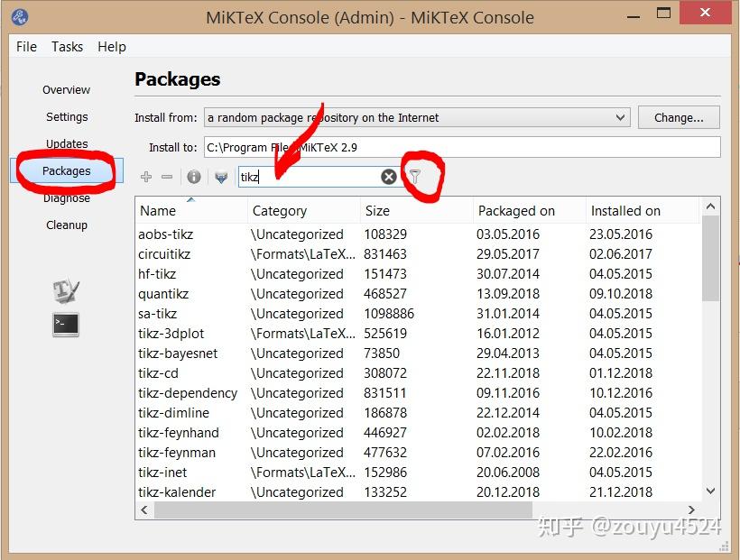Sort by the Category column header
Screen dimensions: 740x560
(303, 210)
